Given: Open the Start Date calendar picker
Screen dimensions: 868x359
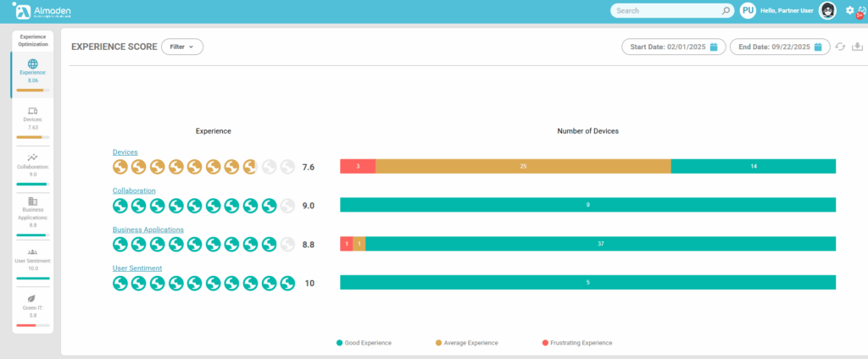Looking at the screenshot, I should [714, 47].
